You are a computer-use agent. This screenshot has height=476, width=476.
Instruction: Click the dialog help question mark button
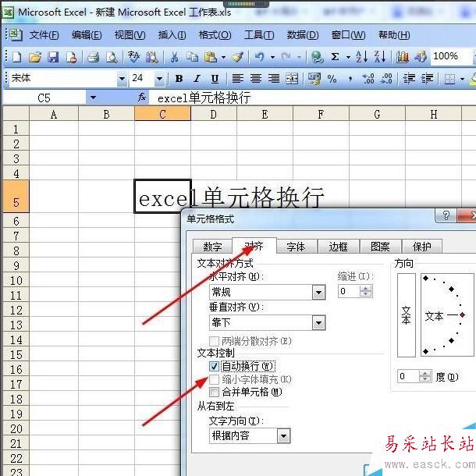click(446, 215)
